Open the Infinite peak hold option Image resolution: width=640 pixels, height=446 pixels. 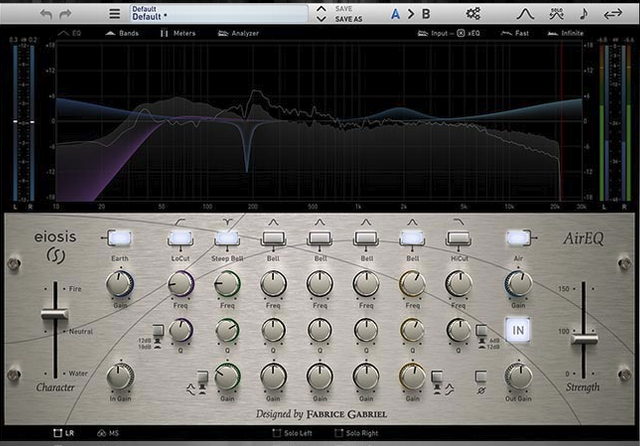click(x=565, y=33)
